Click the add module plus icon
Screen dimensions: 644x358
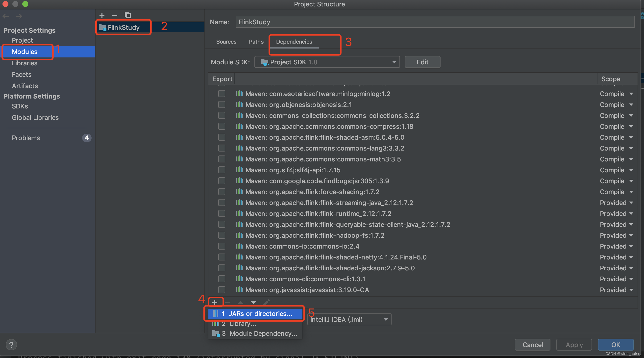pos(102,15)
